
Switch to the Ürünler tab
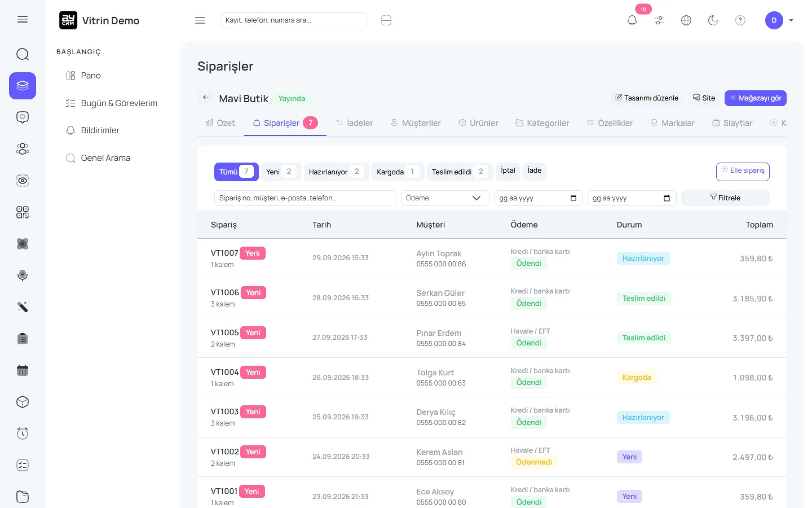[478, 123]
